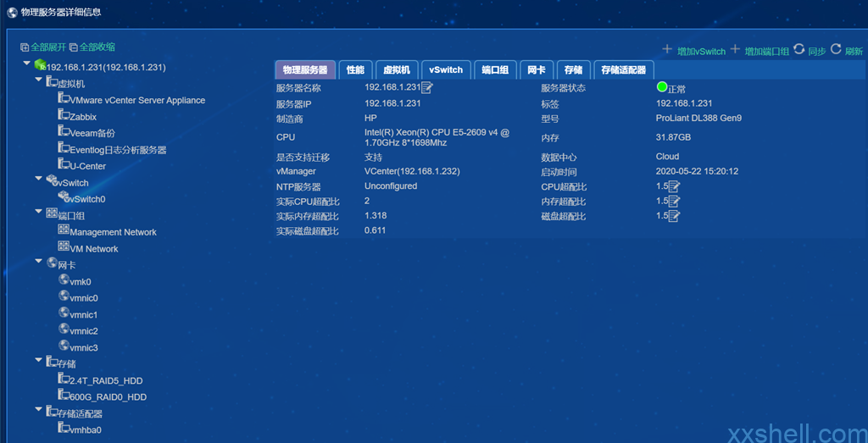Click the 增加端口组 link
Image resolution: width=868 pixels, height=443 pixels.
click(x=766, y=52)
